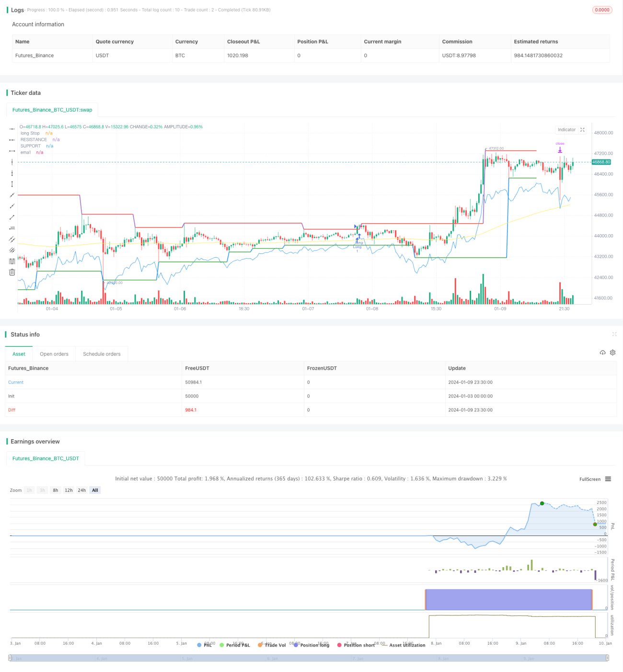Select the triple parallel lines tool
Viewport: 623px width, 672px height.
click(12, 250)
